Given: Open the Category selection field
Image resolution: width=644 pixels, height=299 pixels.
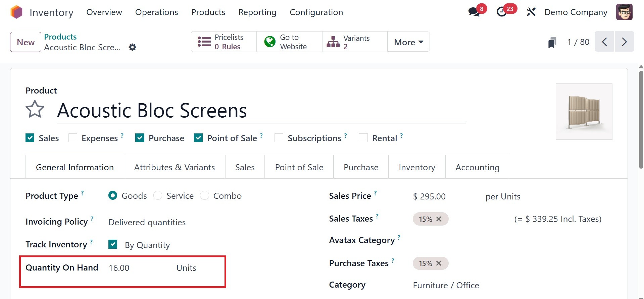Looking at the screenshot, I should [x=446, y=285].
